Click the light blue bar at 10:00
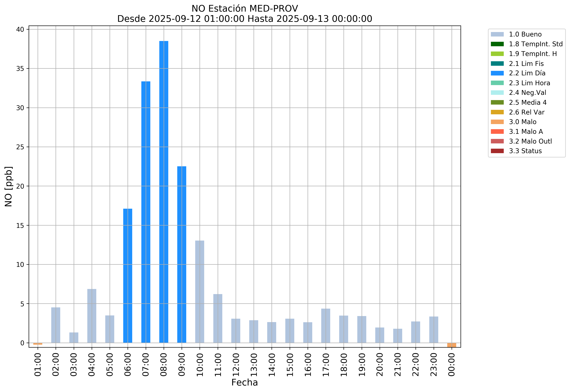Viewport: 570px width, 392px height. click(x=200, y=292)
